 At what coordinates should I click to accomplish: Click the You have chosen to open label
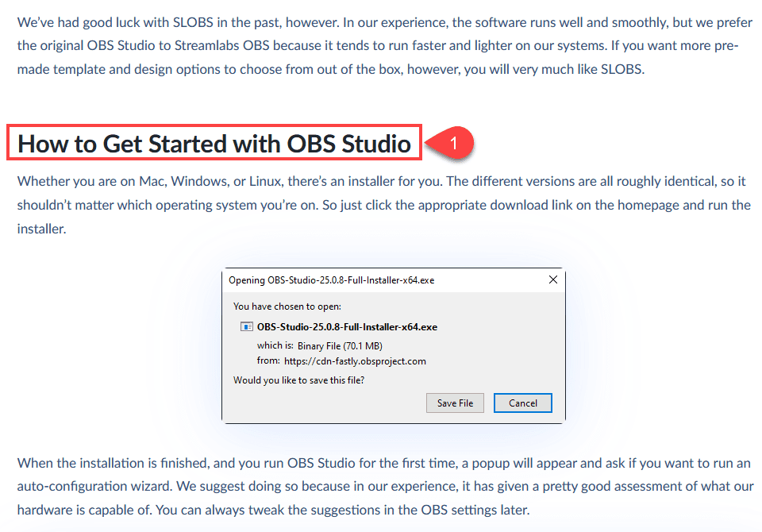click(x=287, y=306)
